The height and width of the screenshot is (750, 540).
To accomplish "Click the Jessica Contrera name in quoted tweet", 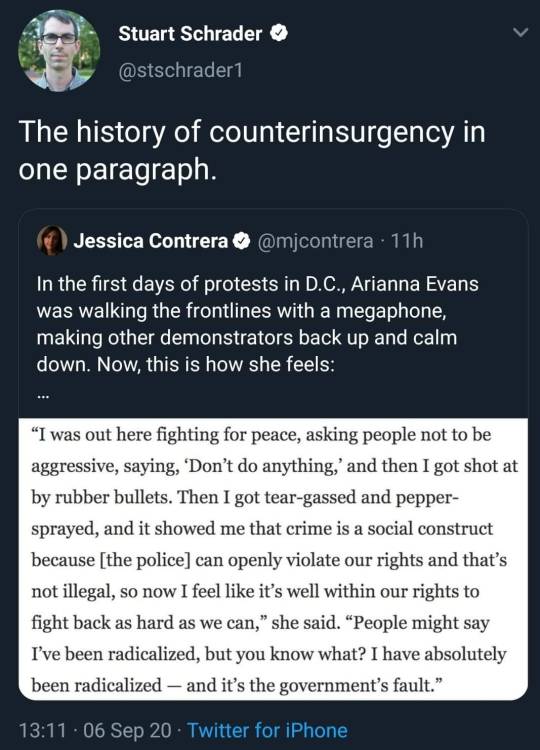I will (151, 241).
